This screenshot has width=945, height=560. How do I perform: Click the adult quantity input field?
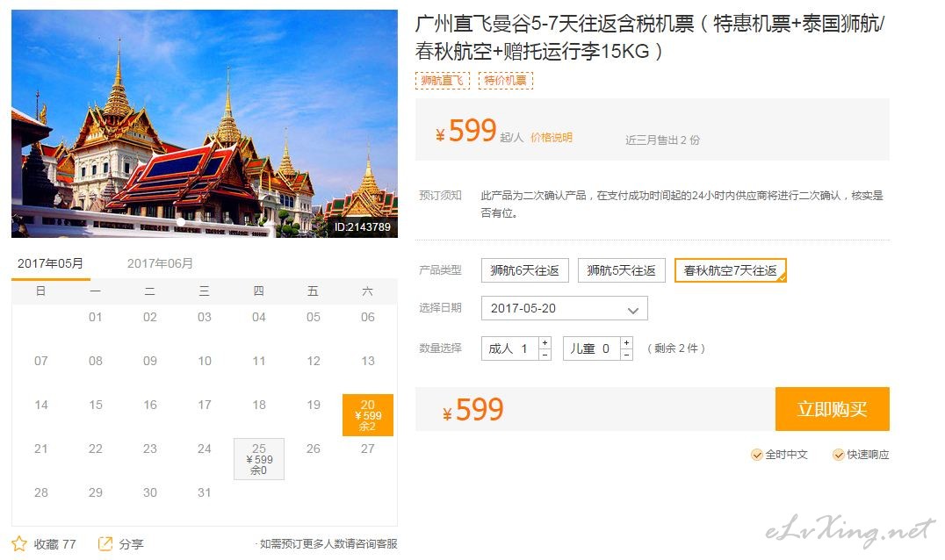[510, 348]
